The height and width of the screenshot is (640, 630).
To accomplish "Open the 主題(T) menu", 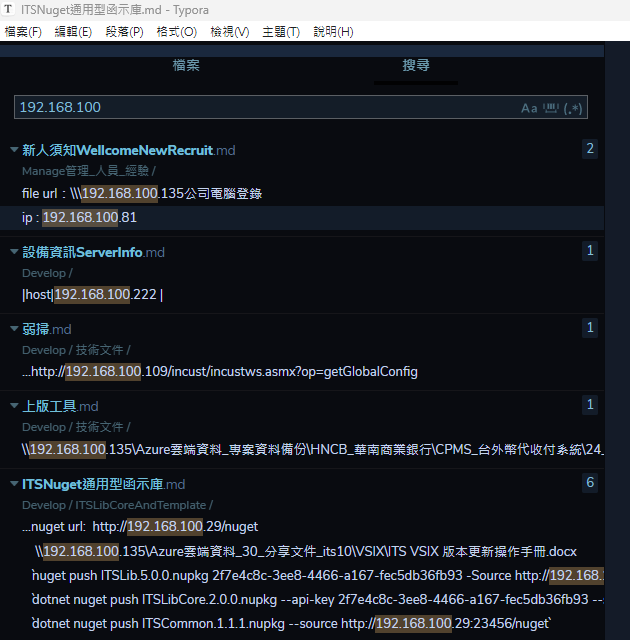I will [281, 32].
